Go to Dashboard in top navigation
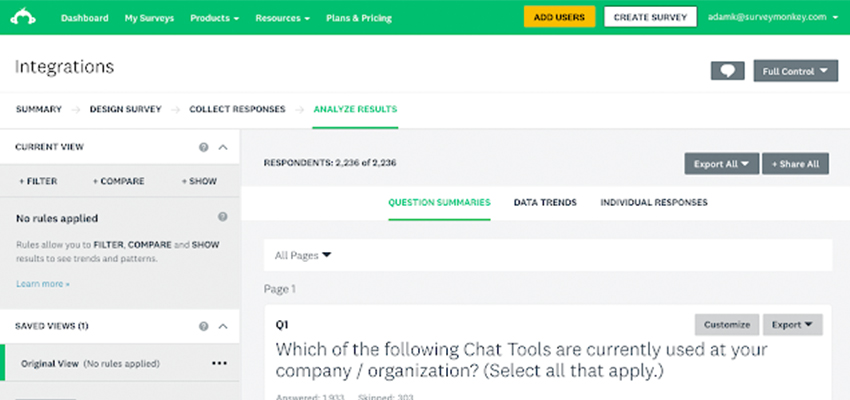The height and width of the screenshot is (400, 850). [85, 18]
